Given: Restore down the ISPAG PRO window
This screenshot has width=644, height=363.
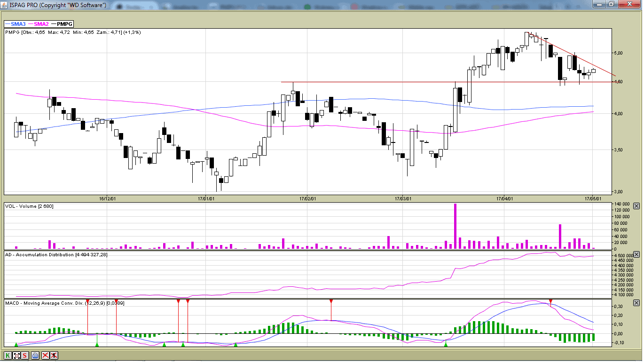Looking at the screenshot, I should [x=611, y=4].
